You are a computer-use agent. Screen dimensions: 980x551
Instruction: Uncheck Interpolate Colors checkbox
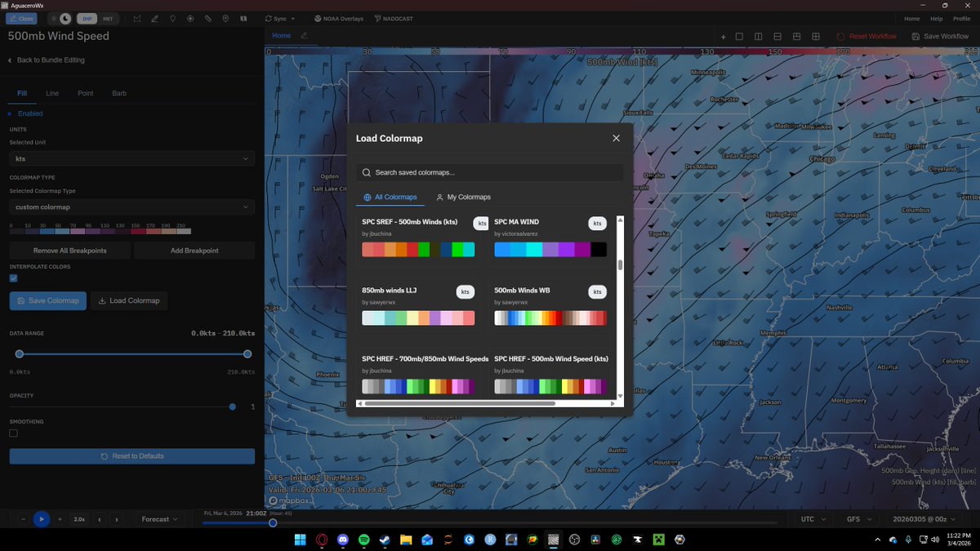click(13, 278)
